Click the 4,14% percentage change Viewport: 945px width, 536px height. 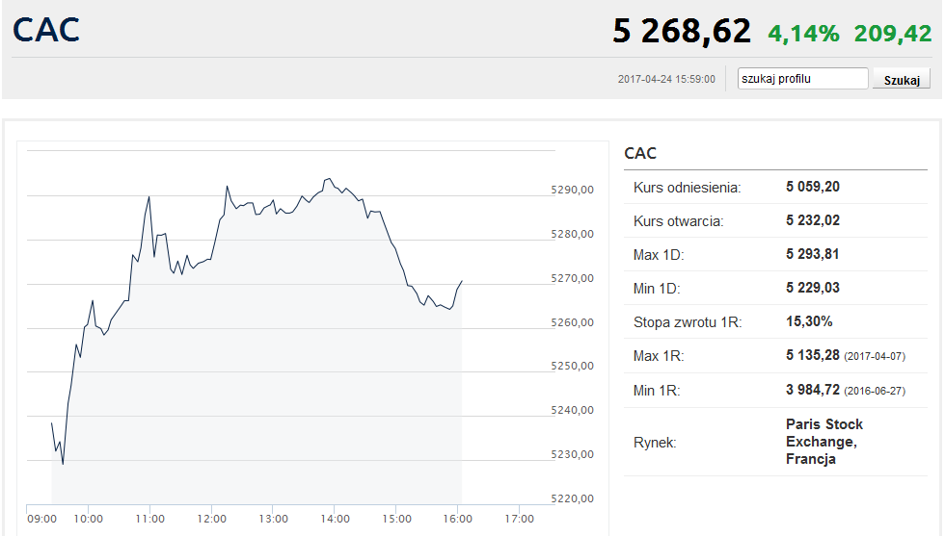tap(803, 33)
